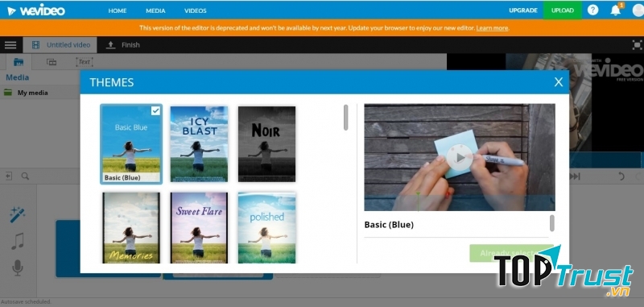644x307 pixels.
Task: Switch to the Text tab icon
Action: 85,62
